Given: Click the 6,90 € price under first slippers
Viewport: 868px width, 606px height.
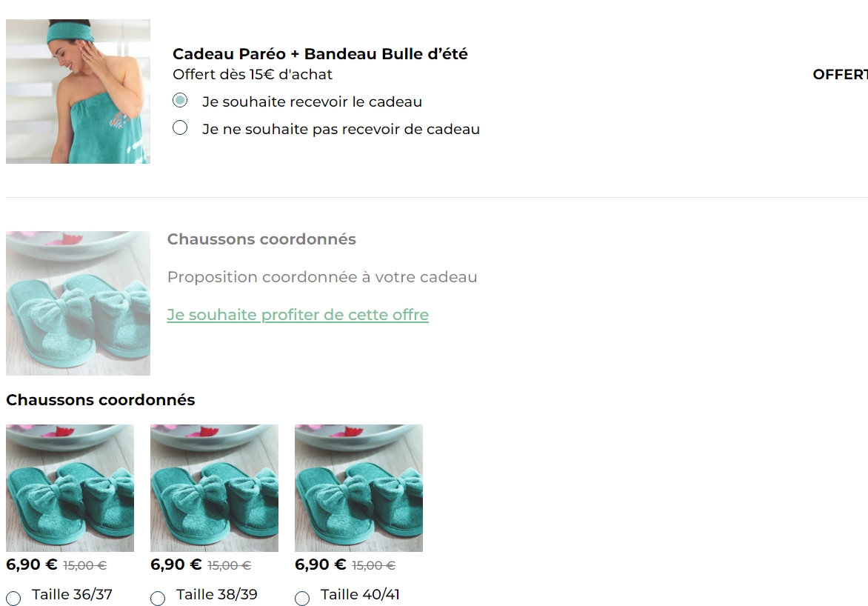Looking at the screenshot, I should [x=32, y=565].
